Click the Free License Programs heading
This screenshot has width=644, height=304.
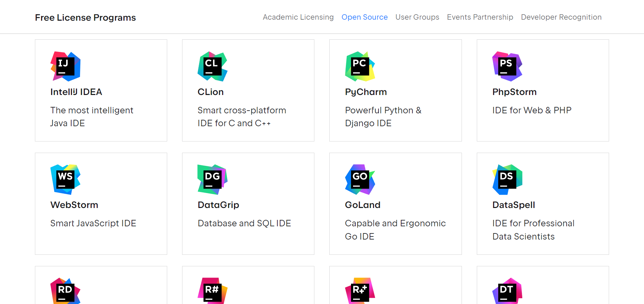click(85, 18)
